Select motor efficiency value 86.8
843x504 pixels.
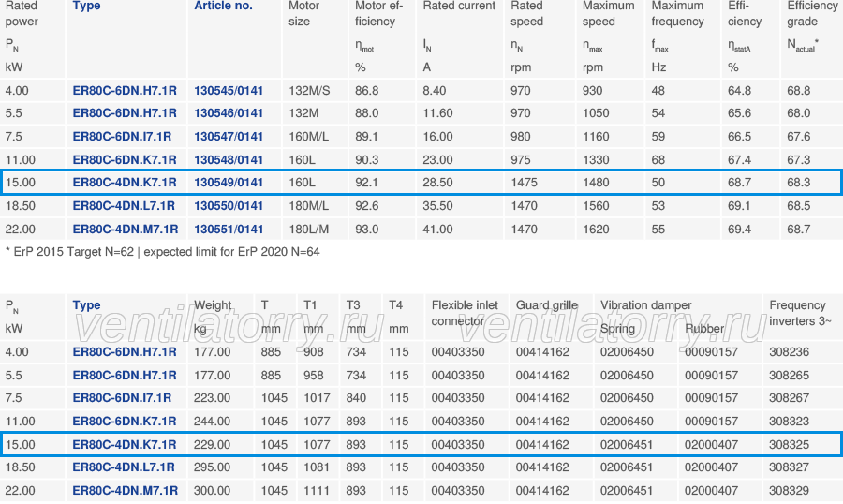click(x=366, y=90)
